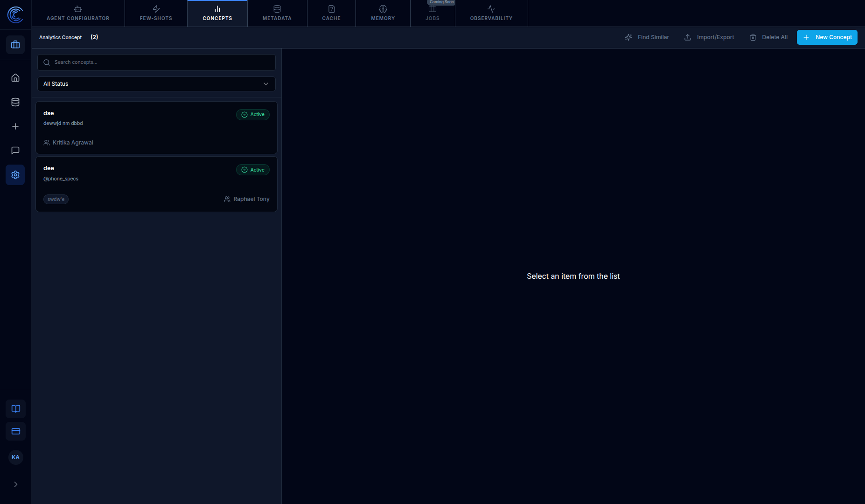Click Active badge on dse concept
The width and height of the screenshot is (865, 504).
[253, 115]
